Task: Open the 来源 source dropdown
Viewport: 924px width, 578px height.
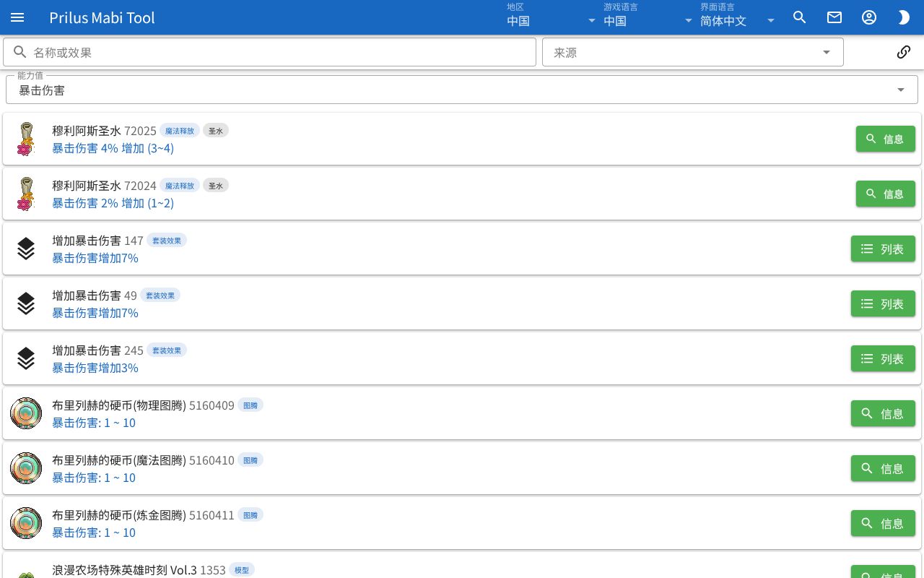Action: (x=693, y=52)
